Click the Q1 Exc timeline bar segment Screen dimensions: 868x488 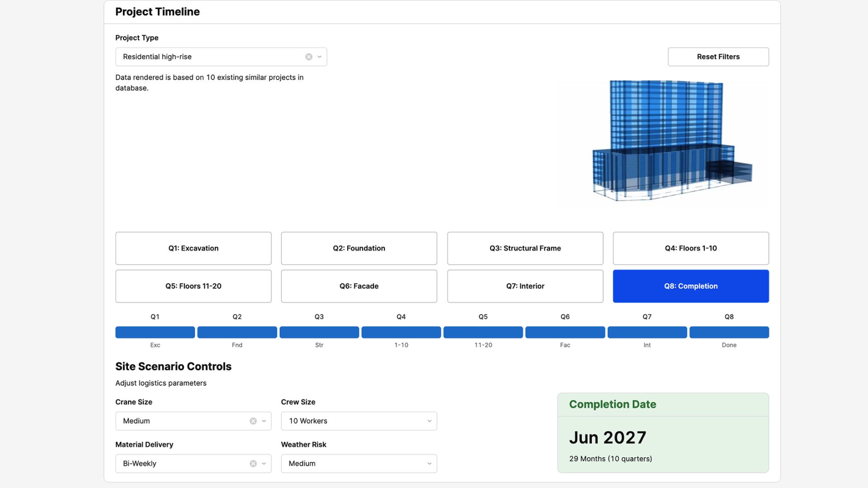click(x=155, y=333)
